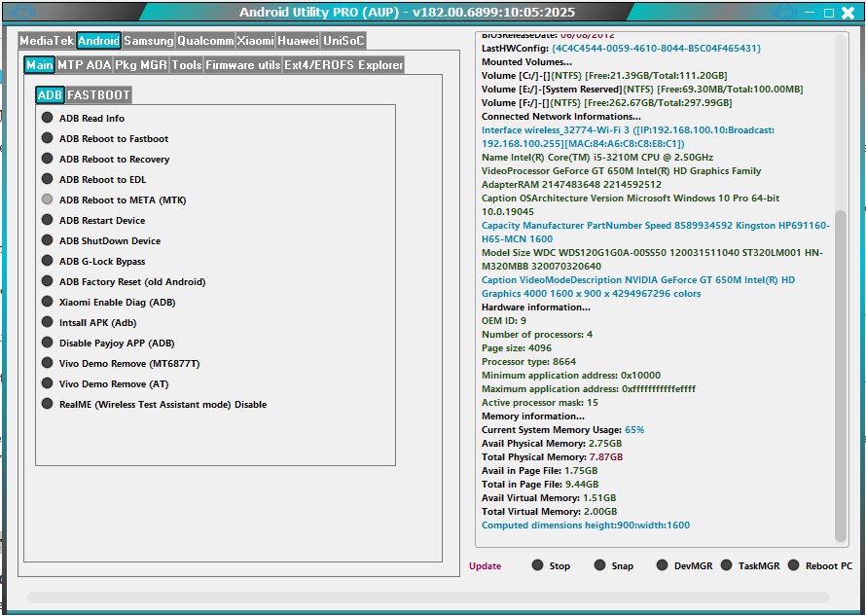The height and width of the screenshot is (616, 866).
Task: Click 'Volume [C:/]' free space line
Action: click(x=604, y=75)
